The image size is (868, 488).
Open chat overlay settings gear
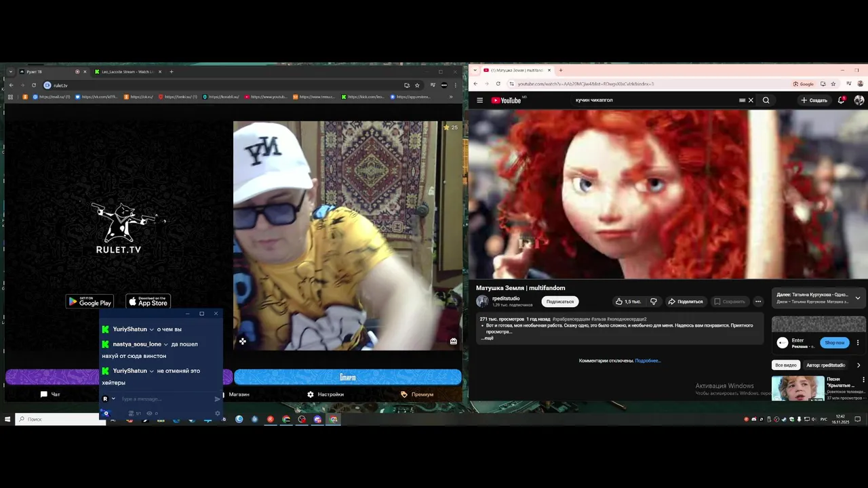click(218, 413)
